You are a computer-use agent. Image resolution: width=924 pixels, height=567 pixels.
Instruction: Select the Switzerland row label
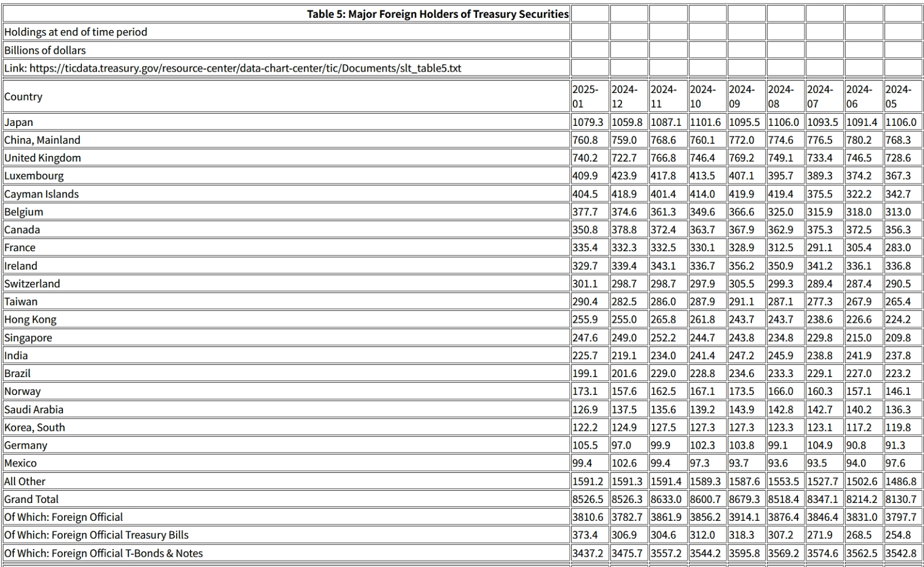pos(32,283)
